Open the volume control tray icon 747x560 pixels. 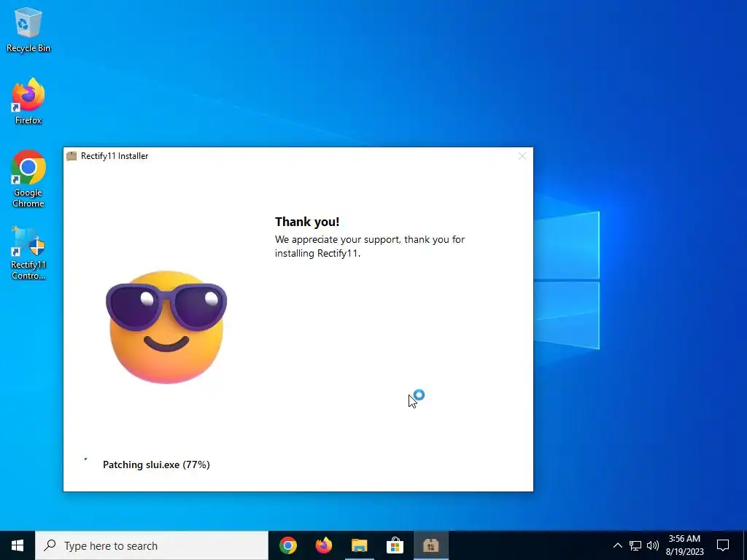pos(653,545)
